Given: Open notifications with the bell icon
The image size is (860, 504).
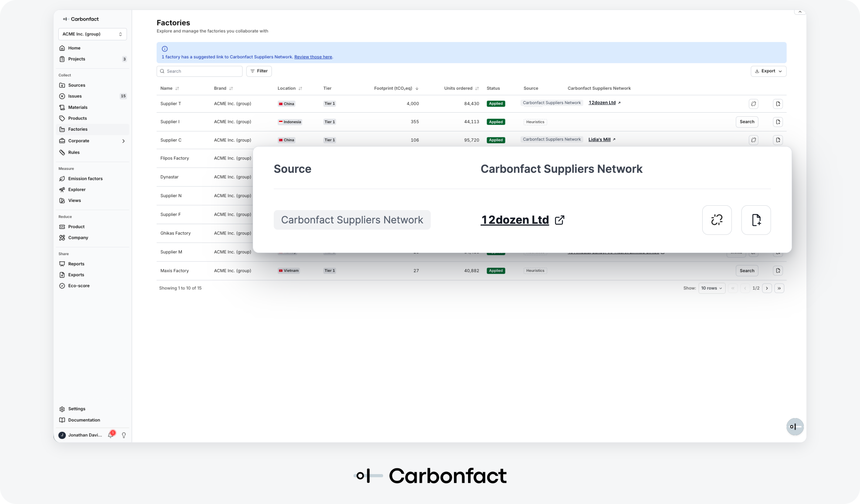Looking at the screenshot, I should [x=110, y=435].
